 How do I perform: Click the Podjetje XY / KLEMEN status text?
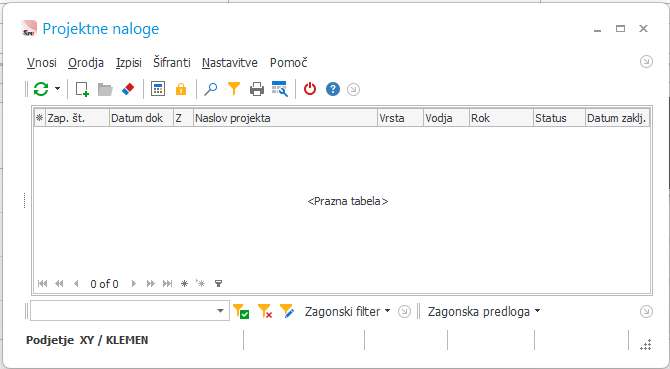coord(87,340)
